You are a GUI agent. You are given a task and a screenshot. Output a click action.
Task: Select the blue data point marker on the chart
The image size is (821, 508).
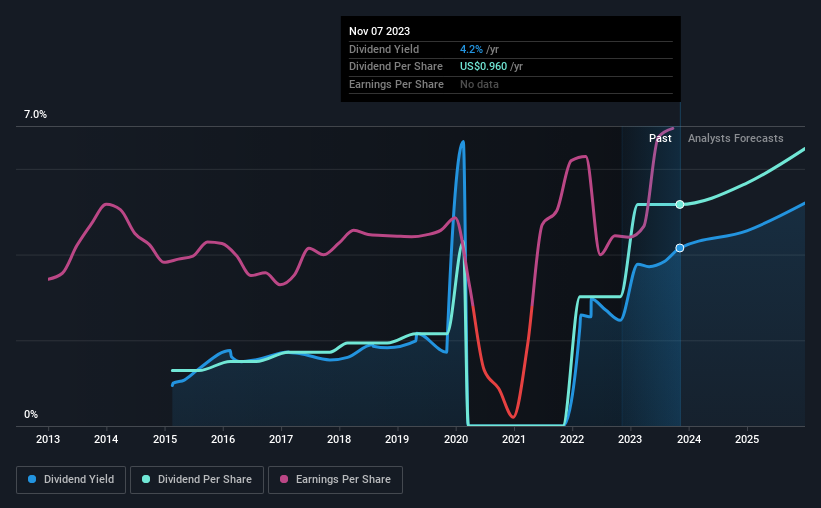(x=680, y=247)
